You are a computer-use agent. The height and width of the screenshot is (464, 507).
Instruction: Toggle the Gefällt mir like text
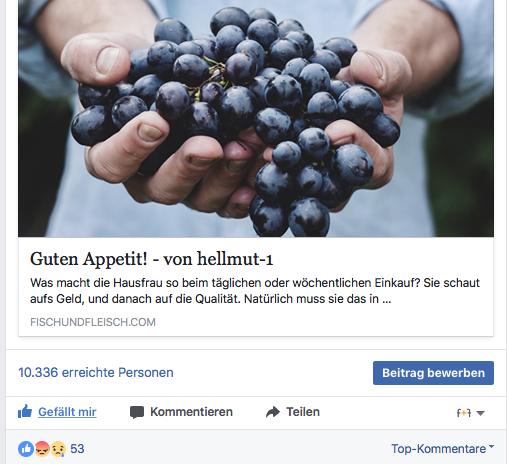67,412
